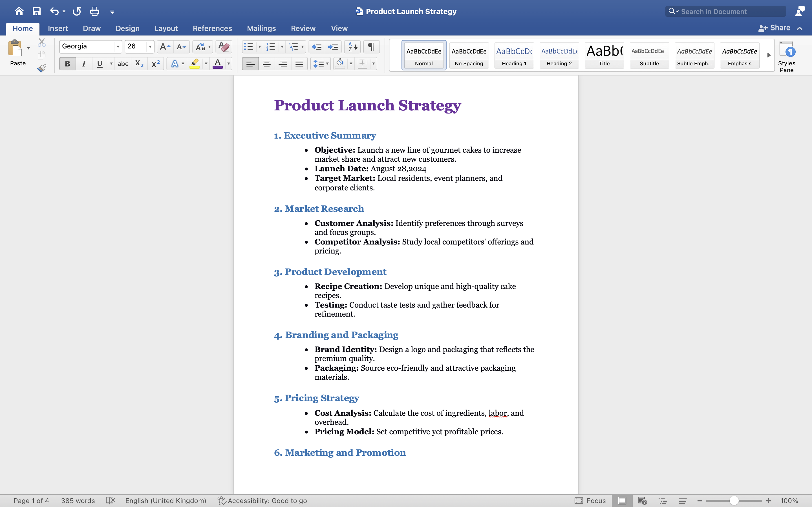Open the Layout ribbon tab
The width and height of the screenshot is (812, 507).
tap(166, 28)
